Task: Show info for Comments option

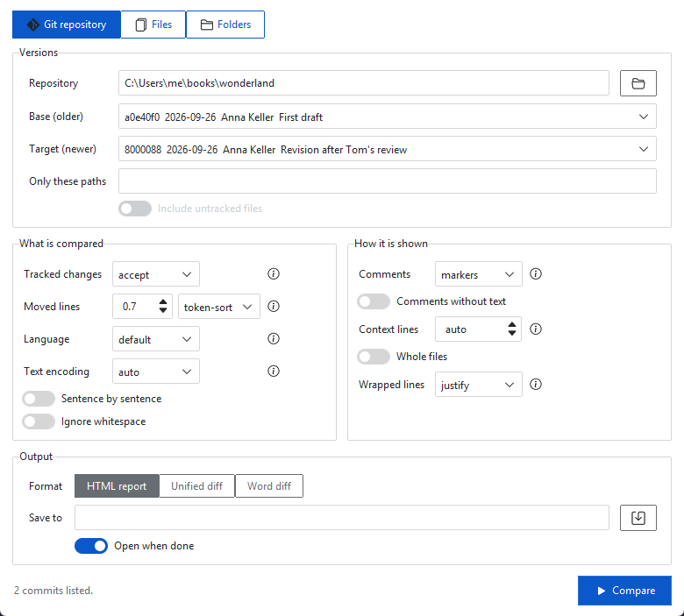Action: click(536, 273)
